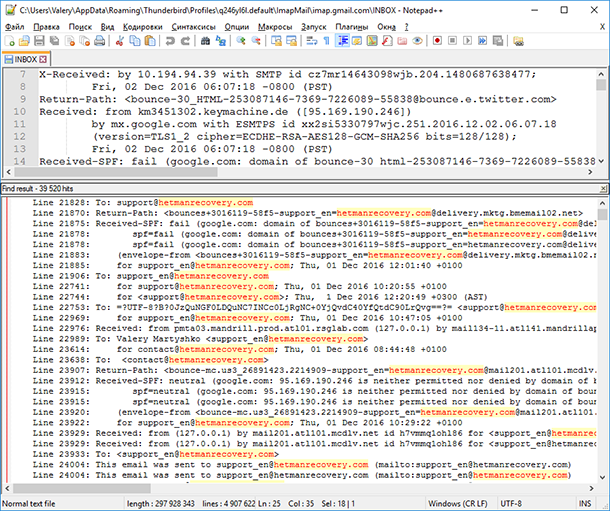Toggle show all characters pilcrow icon
The width and height of the screenshot is (610, 511).
coord(327,41)
